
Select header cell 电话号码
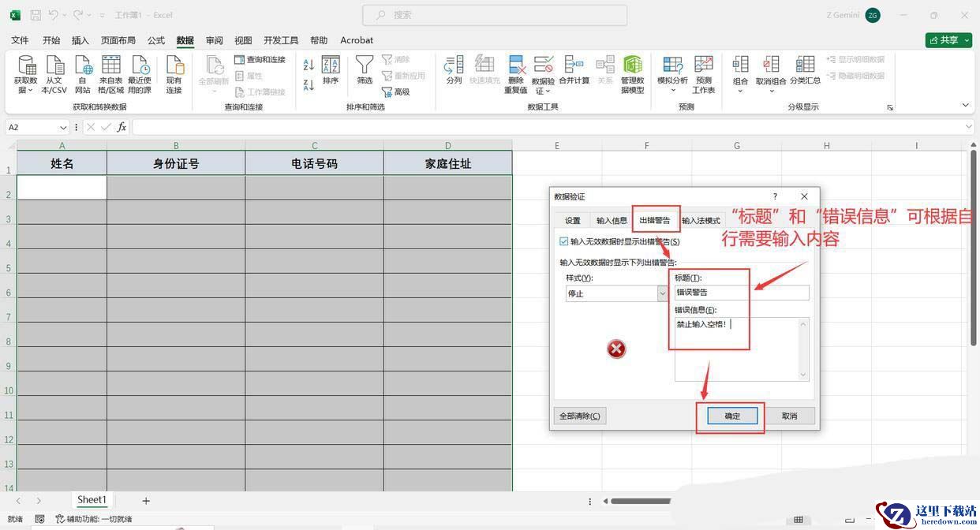(x=314, y=163)
